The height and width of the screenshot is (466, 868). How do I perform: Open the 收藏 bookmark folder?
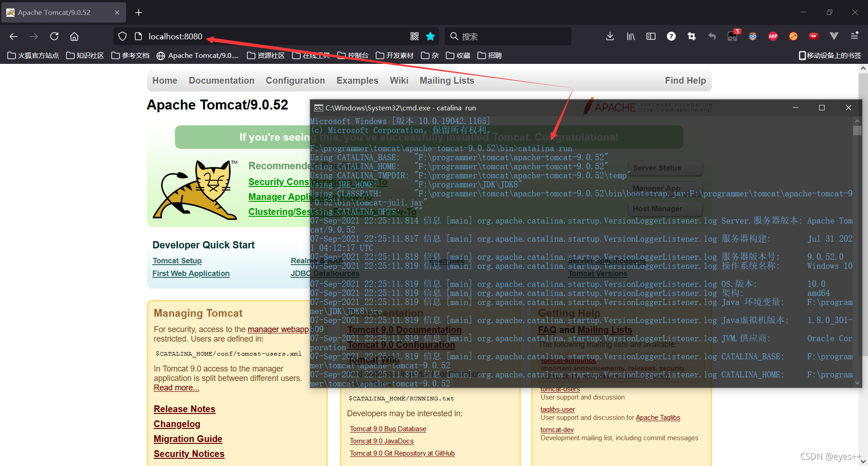point(458,56)
